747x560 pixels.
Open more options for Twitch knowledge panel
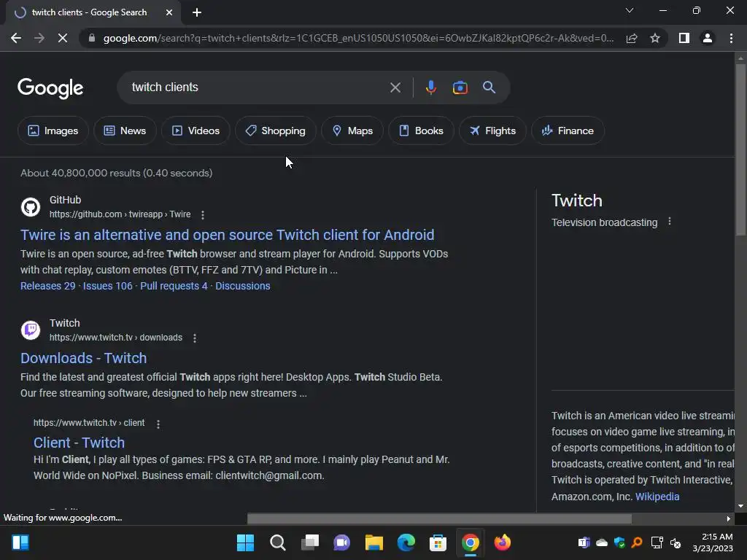point(670,222)
